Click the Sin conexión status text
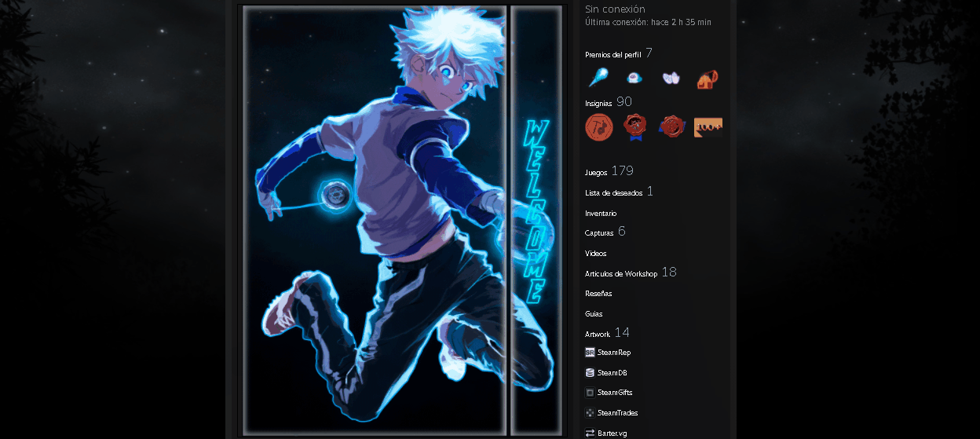 tap(615, 9)
